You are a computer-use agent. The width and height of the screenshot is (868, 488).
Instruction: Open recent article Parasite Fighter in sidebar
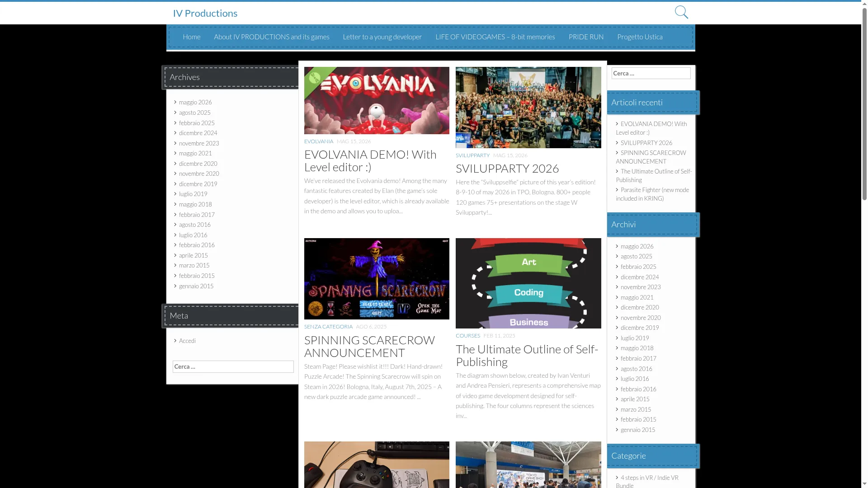pos(652,194)
